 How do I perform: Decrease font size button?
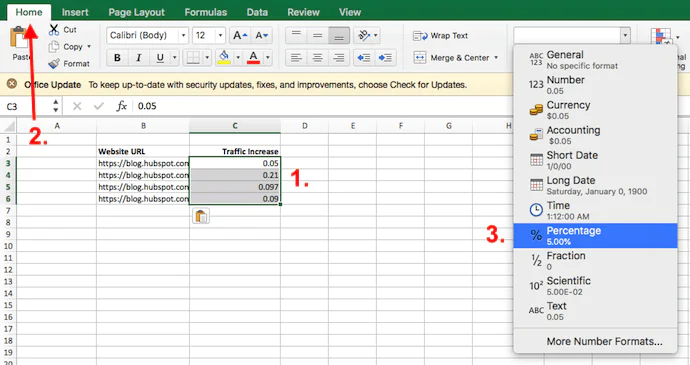click(262, 35)
